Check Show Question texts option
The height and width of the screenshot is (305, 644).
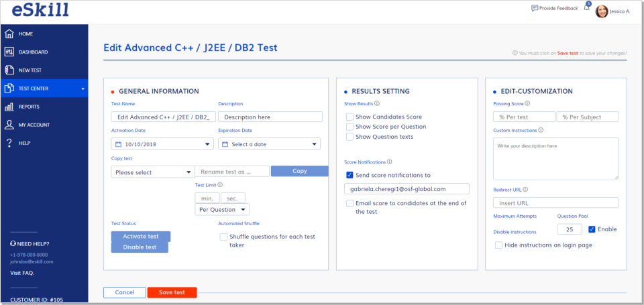[x=350, y=137]
